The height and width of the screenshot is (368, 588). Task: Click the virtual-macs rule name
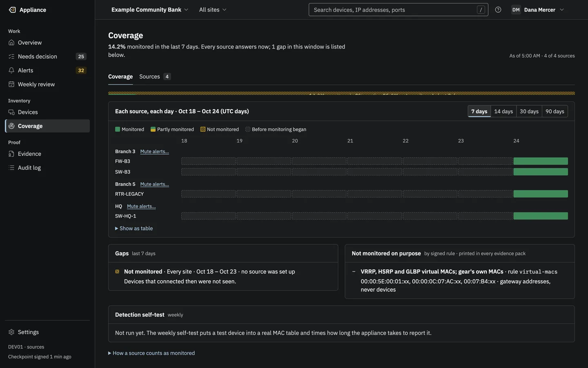[538, 272]
